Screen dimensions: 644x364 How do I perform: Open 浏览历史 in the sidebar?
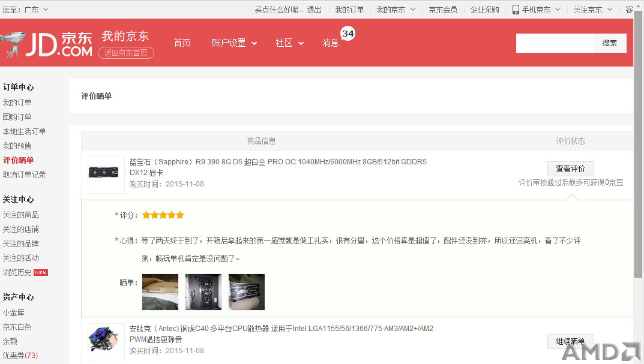(x=17, y=272)
